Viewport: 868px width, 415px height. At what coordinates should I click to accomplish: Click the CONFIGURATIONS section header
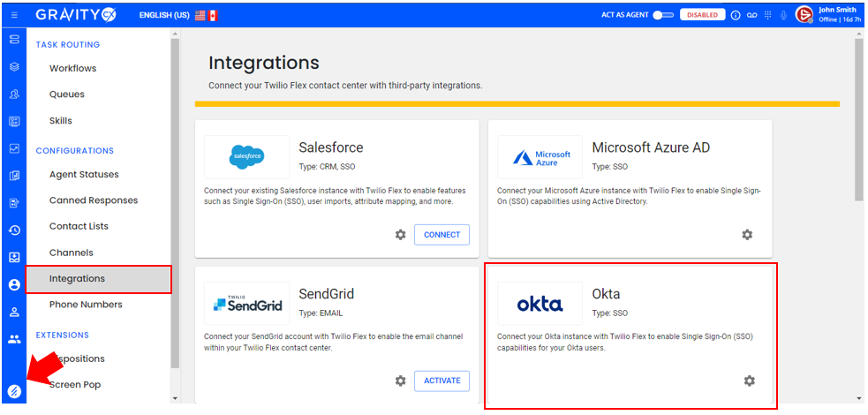coord(75,150)
